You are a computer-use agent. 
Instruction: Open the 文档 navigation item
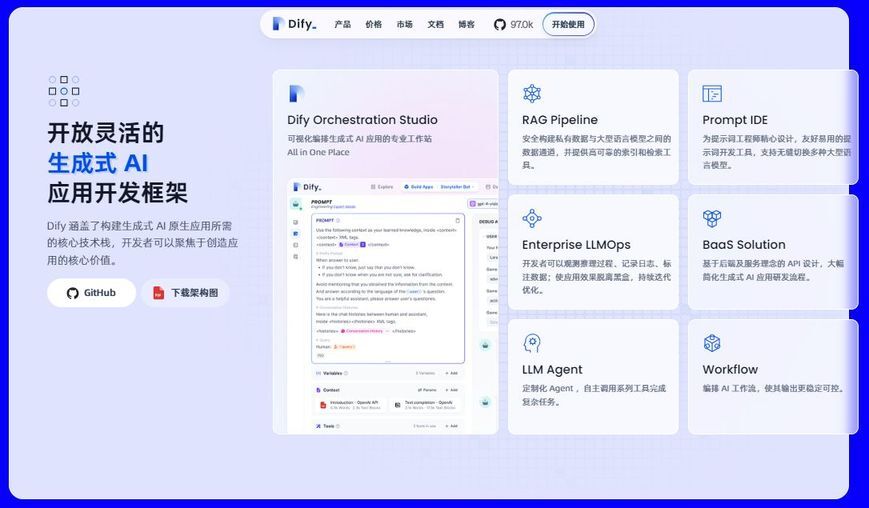[436, 24]
